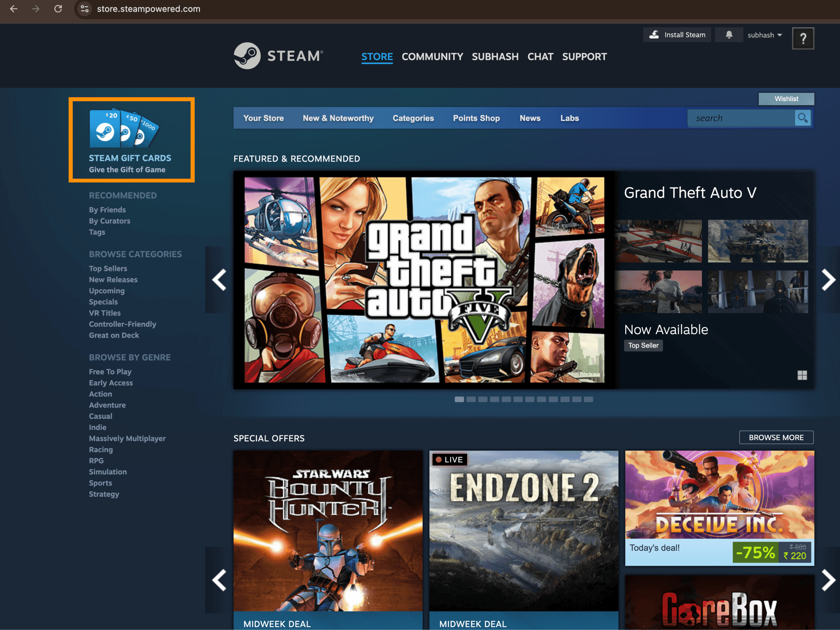Open Points Shop tab
The width and height of the screenshot is (840, 630).
coord(476,118)
